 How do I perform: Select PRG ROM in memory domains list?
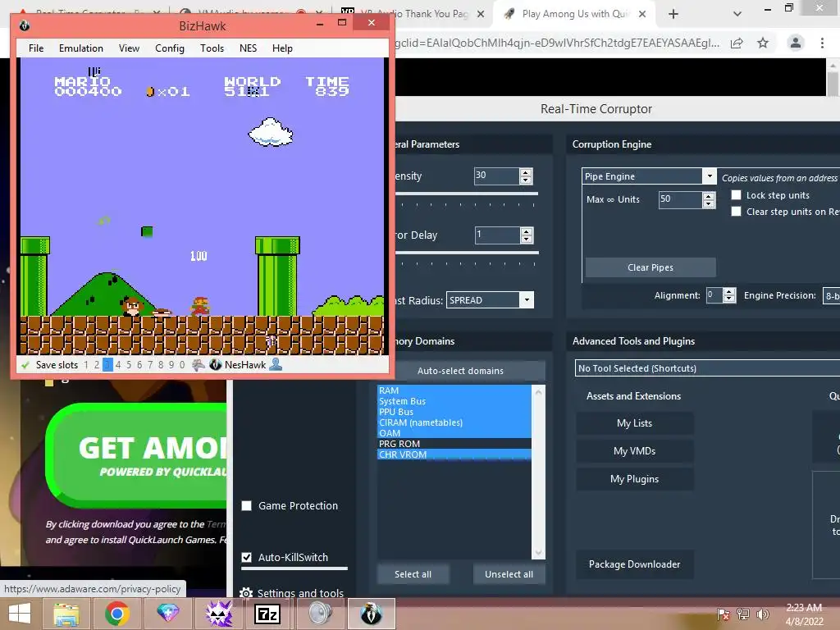point(454,444)
